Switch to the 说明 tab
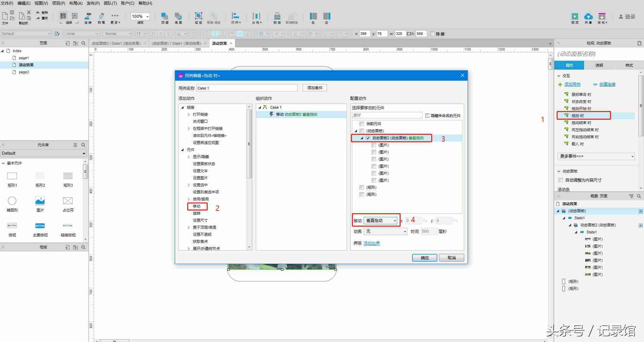 (x=599, y=65)
